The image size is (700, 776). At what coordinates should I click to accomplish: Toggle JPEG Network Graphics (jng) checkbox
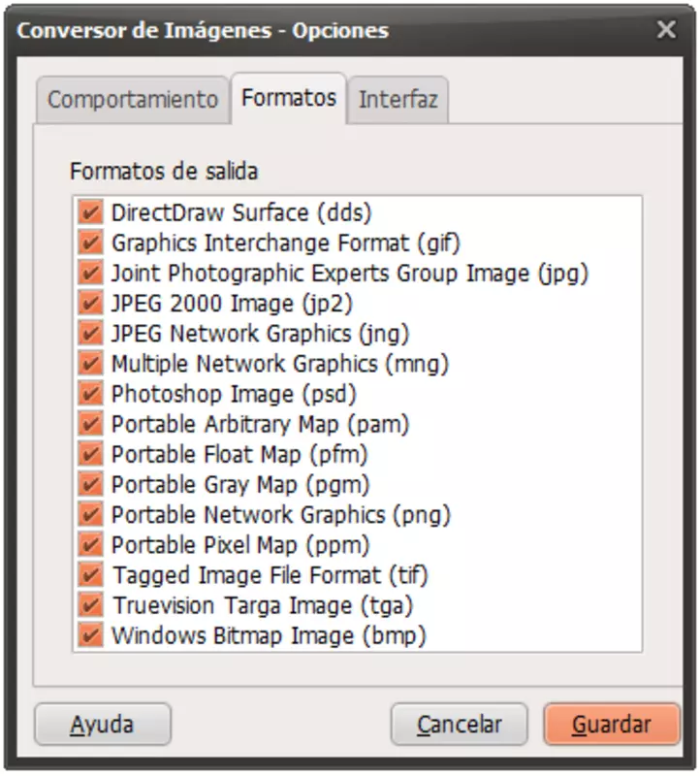point(90,334)
